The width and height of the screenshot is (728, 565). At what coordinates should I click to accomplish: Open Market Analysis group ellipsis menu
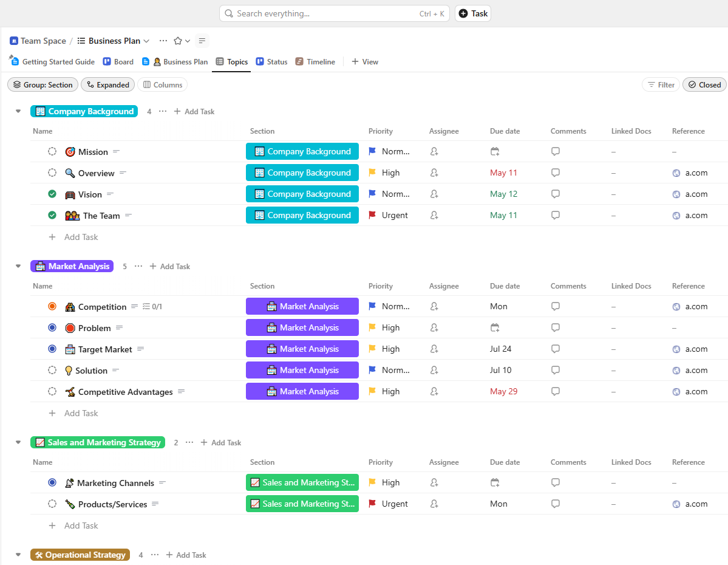138,266
